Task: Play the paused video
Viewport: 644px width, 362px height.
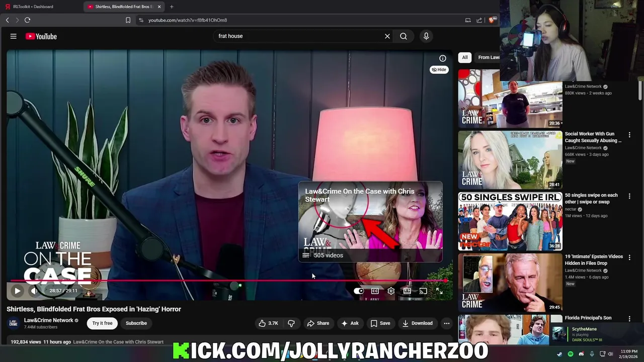Action: (17, 291)
